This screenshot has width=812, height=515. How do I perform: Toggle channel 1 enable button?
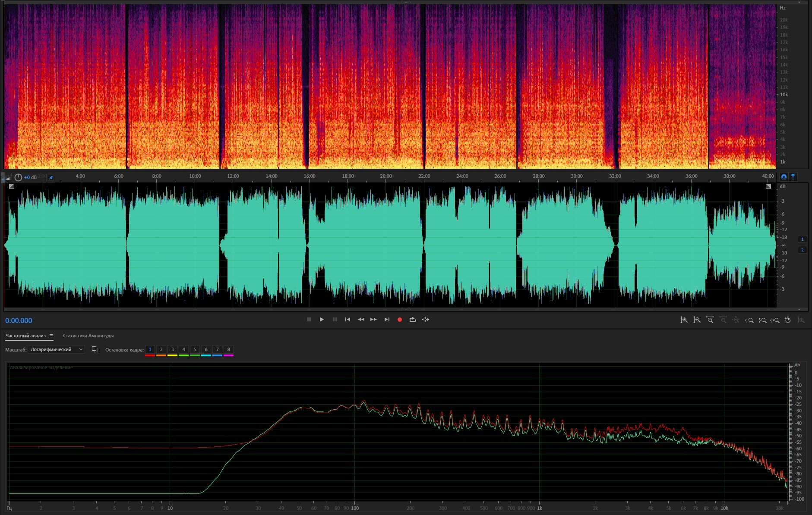coord(802,239)
